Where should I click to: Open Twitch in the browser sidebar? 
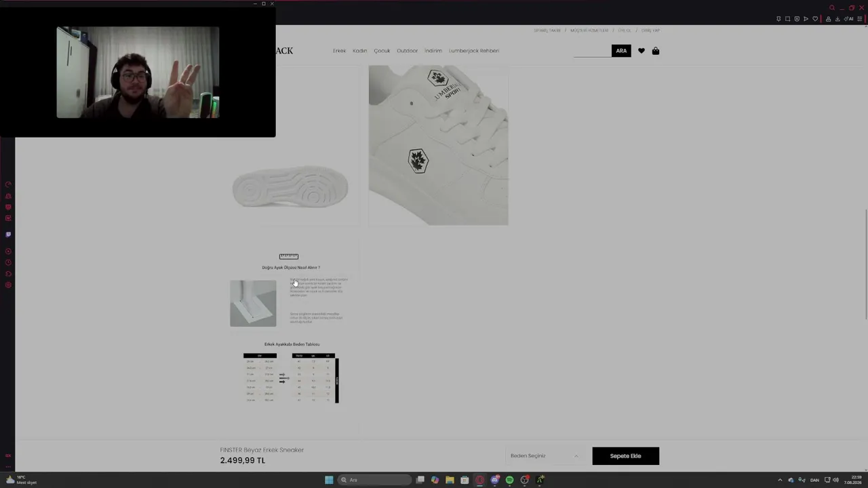[x=8, y=235]
